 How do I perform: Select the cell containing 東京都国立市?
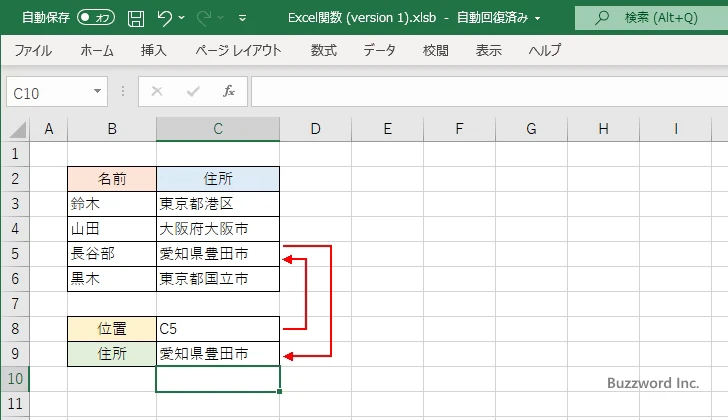(218, 279)
